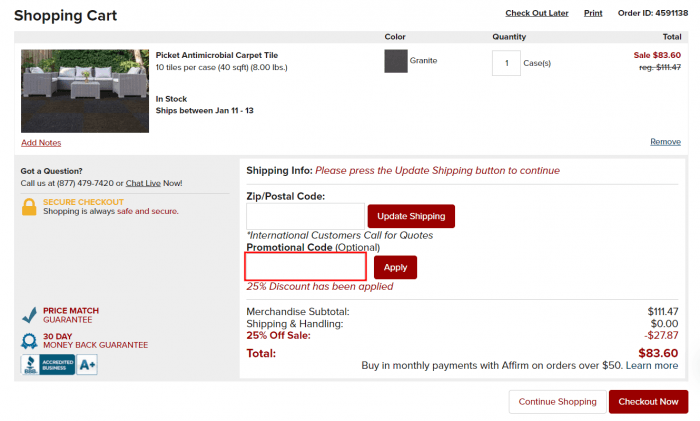700x421 pixels.
Task: Click the Zip/Postal Code input field
Action: click(x=305, y=216)
